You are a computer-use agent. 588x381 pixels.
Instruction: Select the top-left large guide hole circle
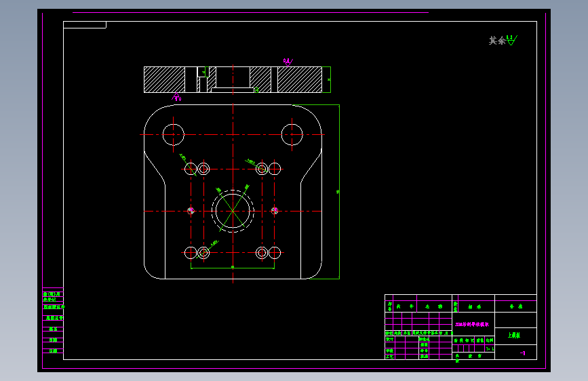[x=173, y=135]
